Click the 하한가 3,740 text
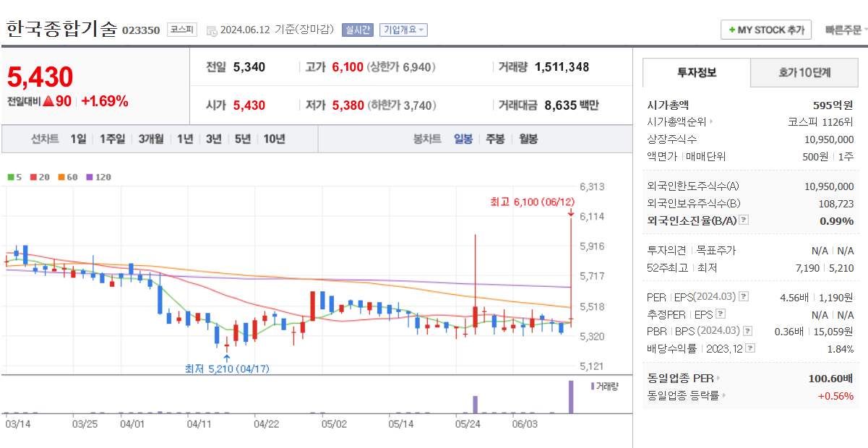Viewport: 868px width, 448px height. pyautogui.click(x=402, y=105)
